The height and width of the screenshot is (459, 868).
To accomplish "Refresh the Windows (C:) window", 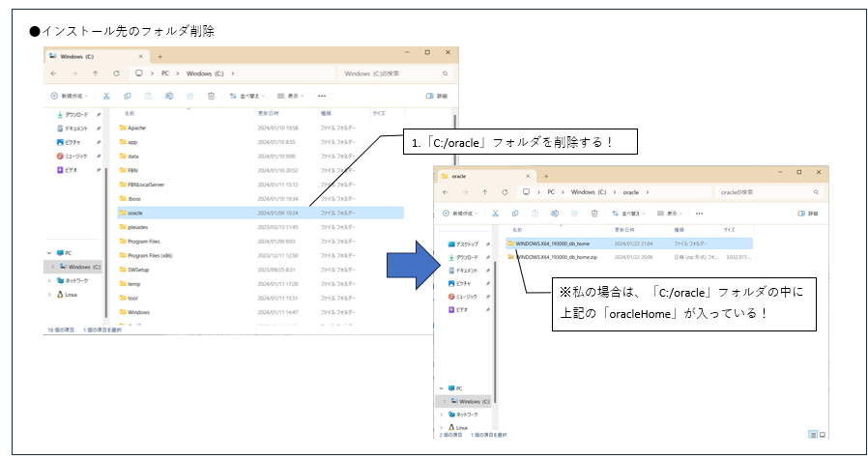I will (116, 73).
